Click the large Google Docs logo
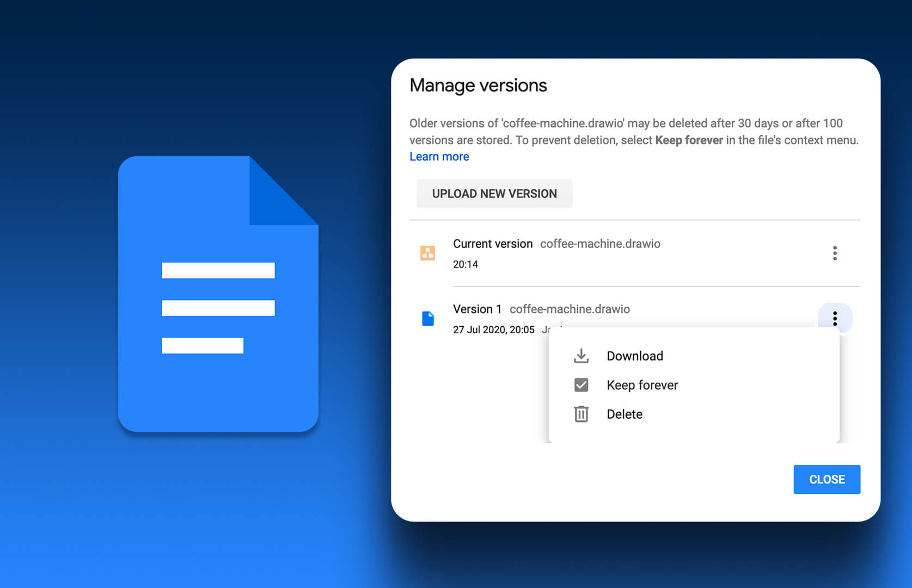The image size is (912, 588). [x=218, y=294]
